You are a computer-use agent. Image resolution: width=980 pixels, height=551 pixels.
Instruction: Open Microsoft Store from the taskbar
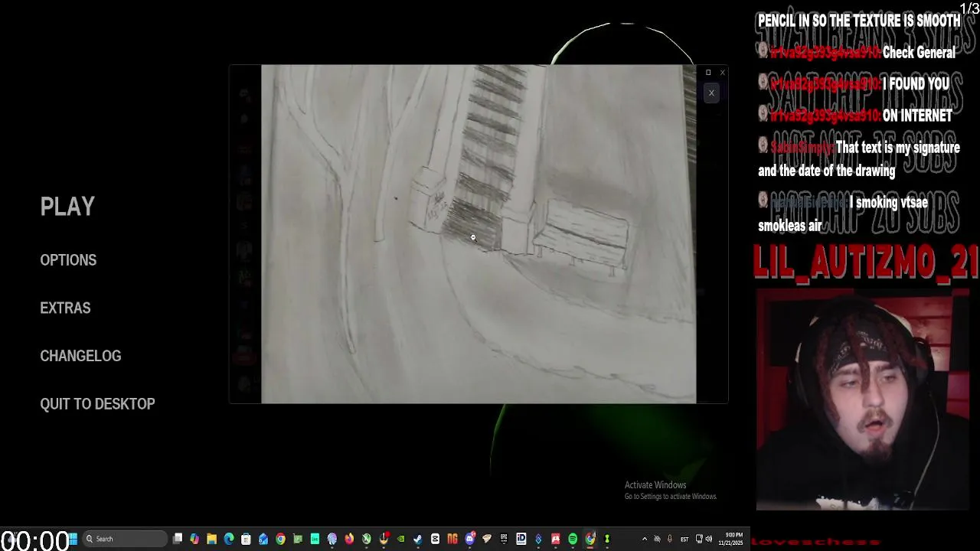(x=246, y=539)
